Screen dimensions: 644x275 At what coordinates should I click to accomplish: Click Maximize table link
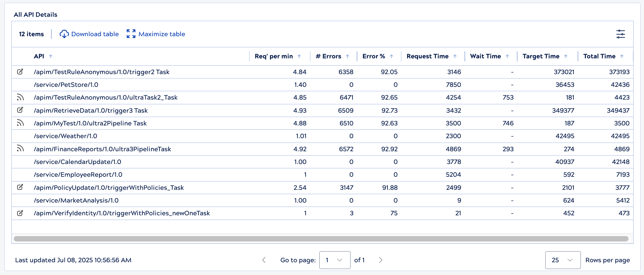pyautogui.click(x=162, y=34)
